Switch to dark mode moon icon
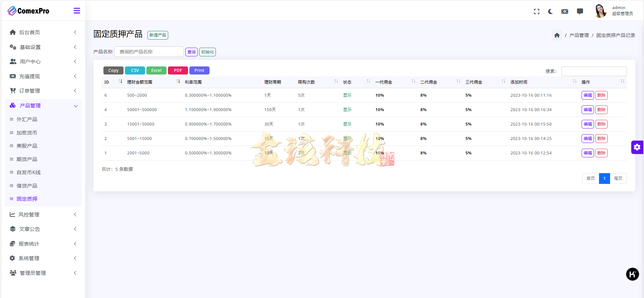The height and width of the screenshot is (298, 644). click(x=550, y=11)
